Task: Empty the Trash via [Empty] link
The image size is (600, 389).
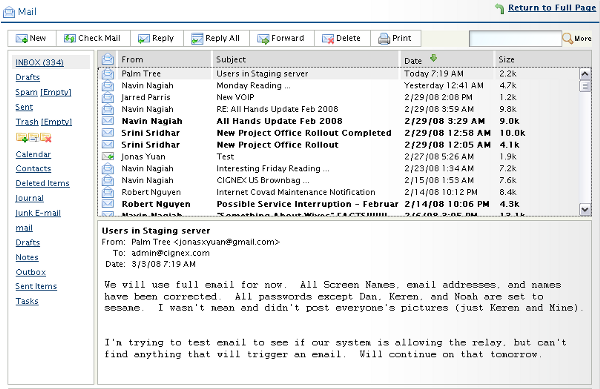Action: click(56, 122)
